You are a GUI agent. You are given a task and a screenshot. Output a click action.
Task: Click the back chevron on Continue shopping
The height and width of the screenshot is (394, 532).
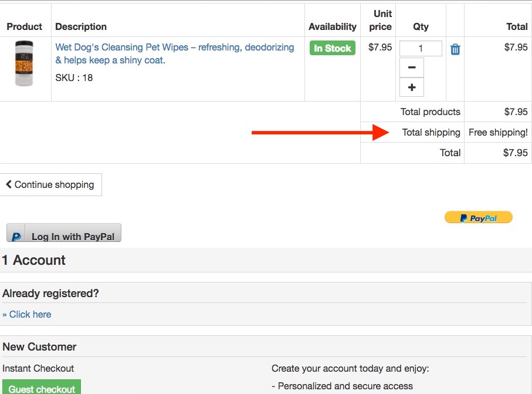coord(8,184)
